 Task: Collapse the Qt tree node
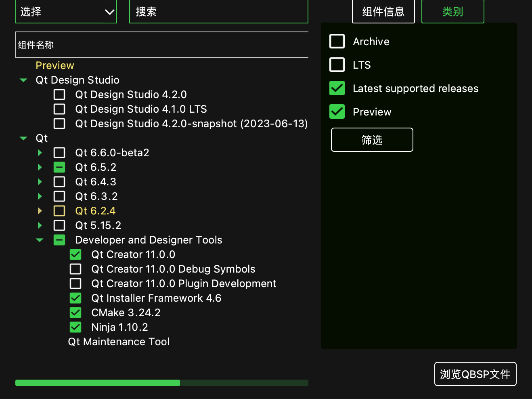coord(23,138)
